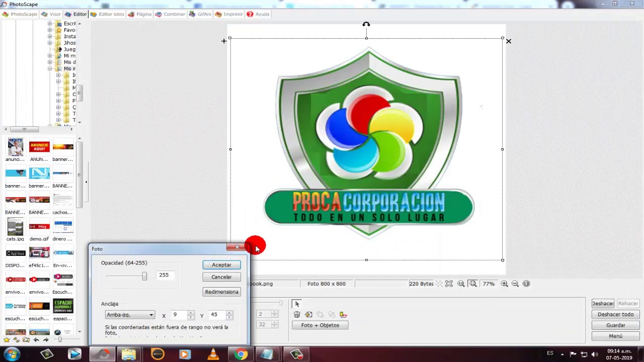
Task: Click the favorites star icon below thumbnails
Action: click(7, 340)
